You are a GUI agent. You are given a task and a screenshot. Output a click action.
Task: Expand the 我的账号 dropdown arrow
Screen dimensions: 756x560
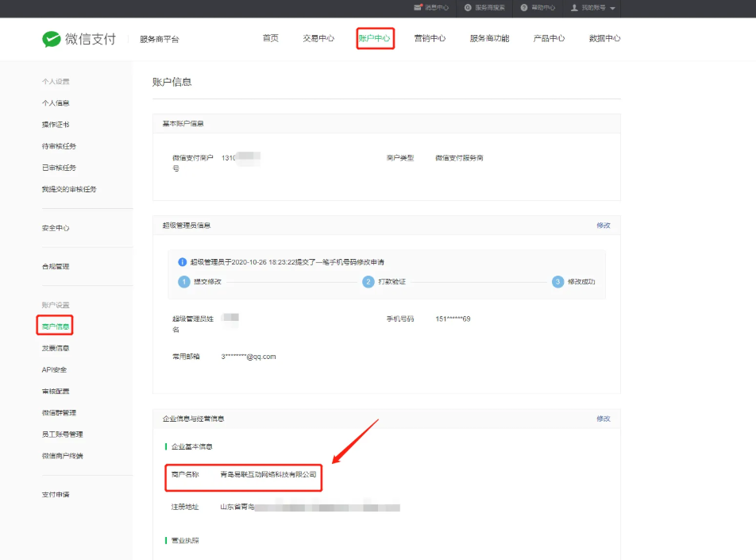[x=612, y=8]
